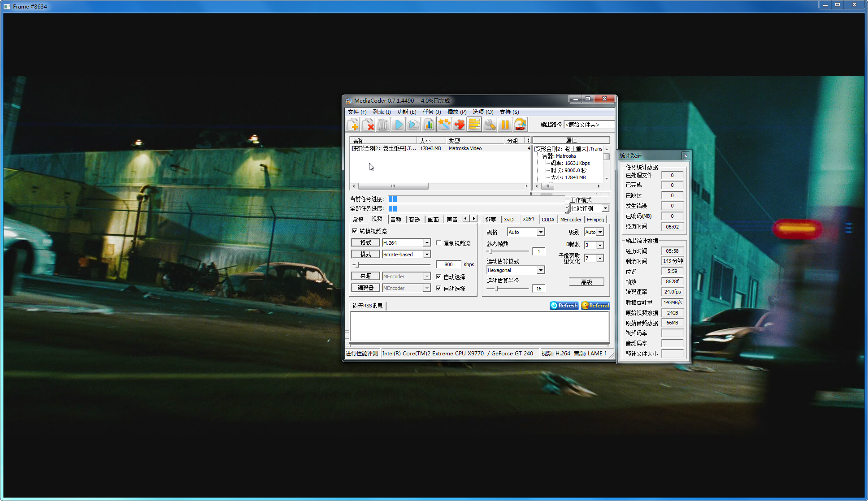Enable the 复制视频流 checkbox
Screen dimensions: 868x501
[x=438, y=243]
